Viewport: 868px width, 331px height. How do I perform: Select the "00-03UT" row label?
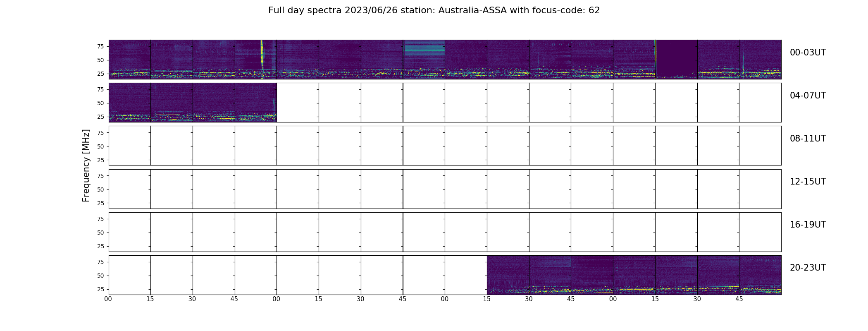click(x=808, y=53)
